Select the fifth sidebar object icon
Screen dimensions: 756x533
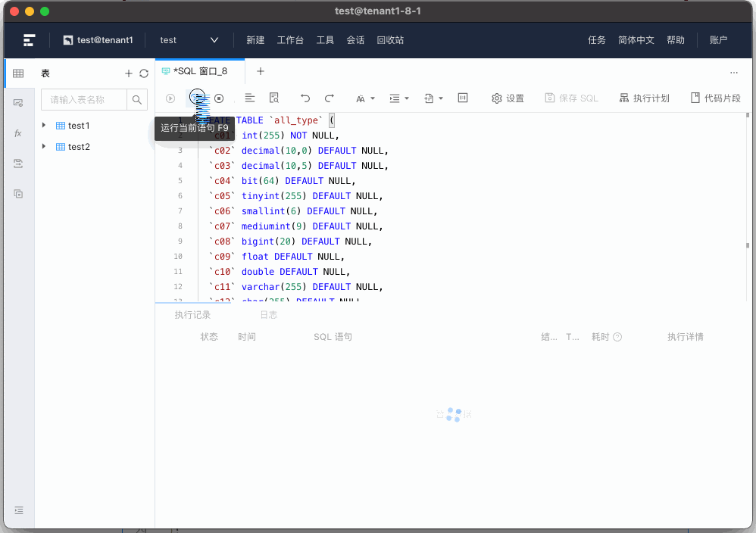18,194
